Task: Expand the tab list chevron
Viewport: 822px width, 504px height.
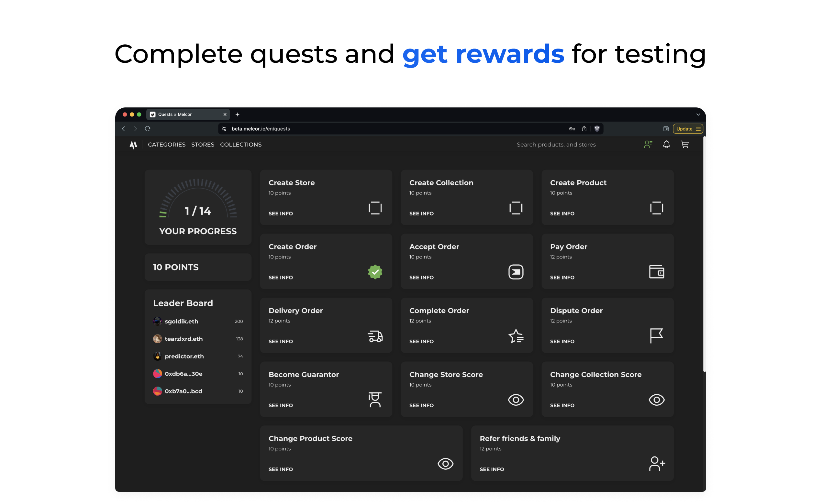Action: pos(698,115)
